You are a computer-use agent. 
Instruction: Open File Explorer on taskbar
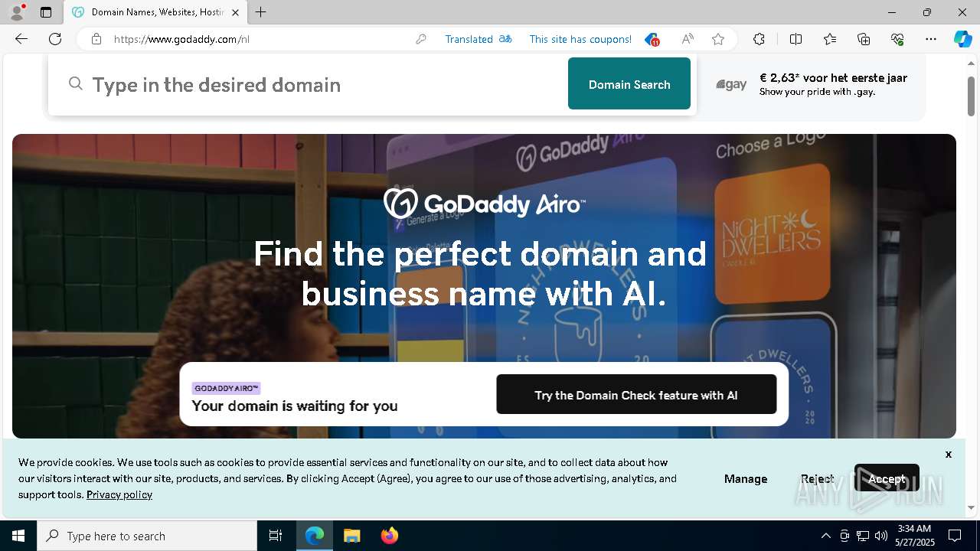click(x=351, y=536)
